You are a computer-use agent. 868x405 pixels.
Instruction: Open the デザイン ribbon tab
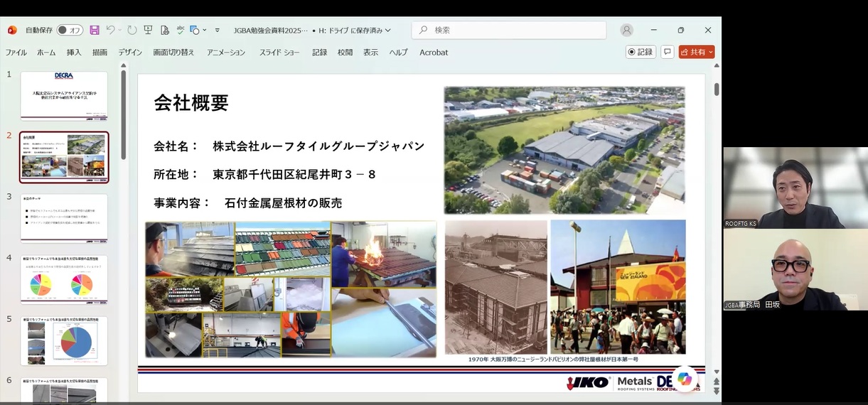tap(130, 53)
